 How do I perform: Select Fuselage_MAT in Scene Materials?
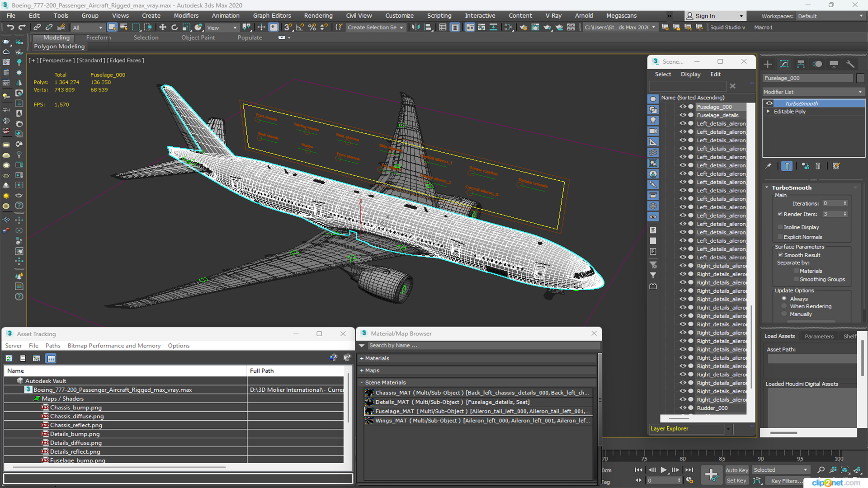point(481,411)
